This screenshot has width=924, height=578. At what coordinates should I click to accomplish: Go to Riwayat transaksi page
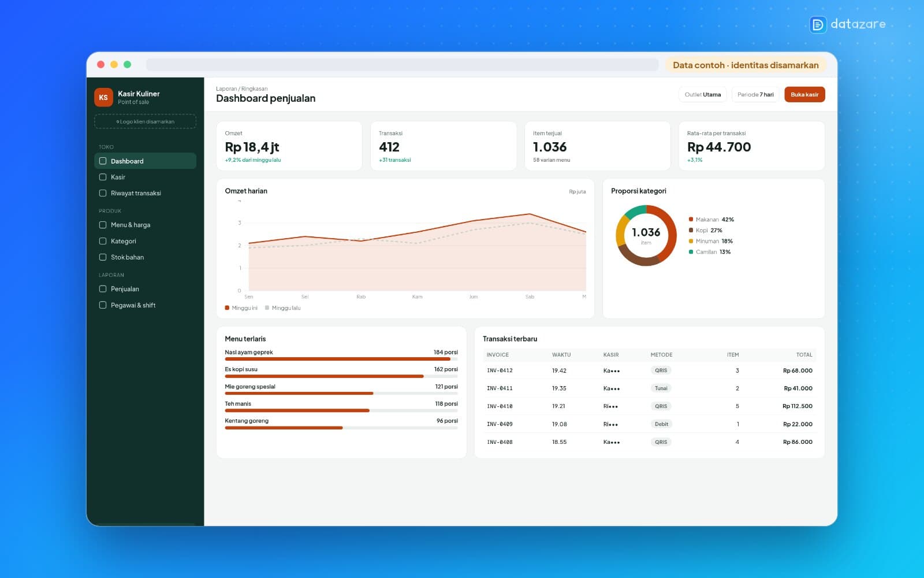click(145, 193)
